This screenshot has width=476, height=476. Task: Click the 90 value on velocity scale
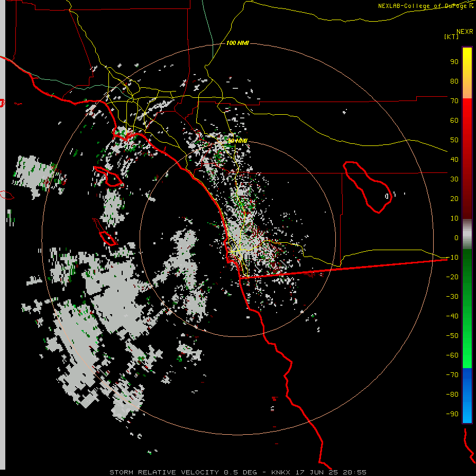454,62
